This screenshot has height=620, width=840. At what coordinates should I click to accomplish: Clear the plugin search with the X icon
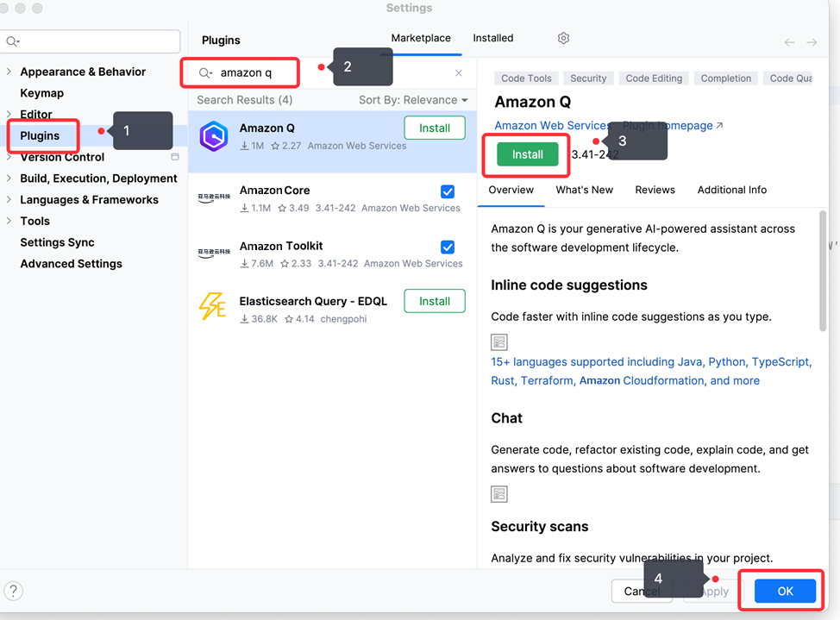pos(459,73)
